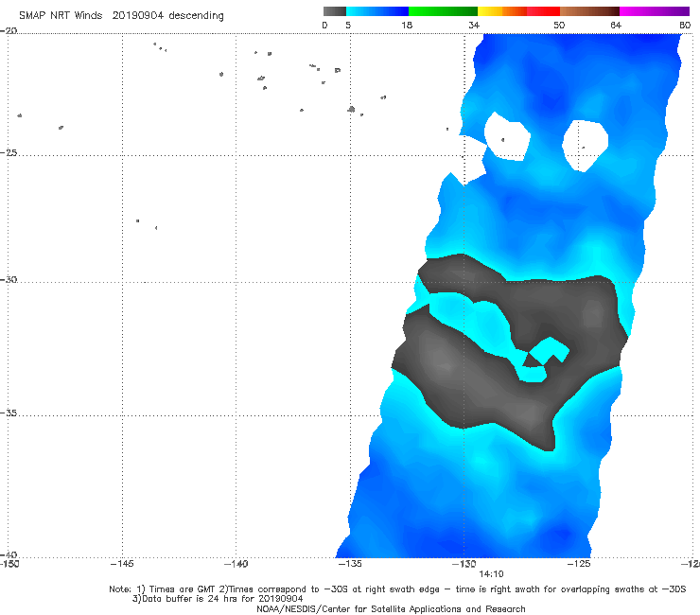Click the longitude label '-145'
The image size is (700, 615).
click(x=122, y=564)
